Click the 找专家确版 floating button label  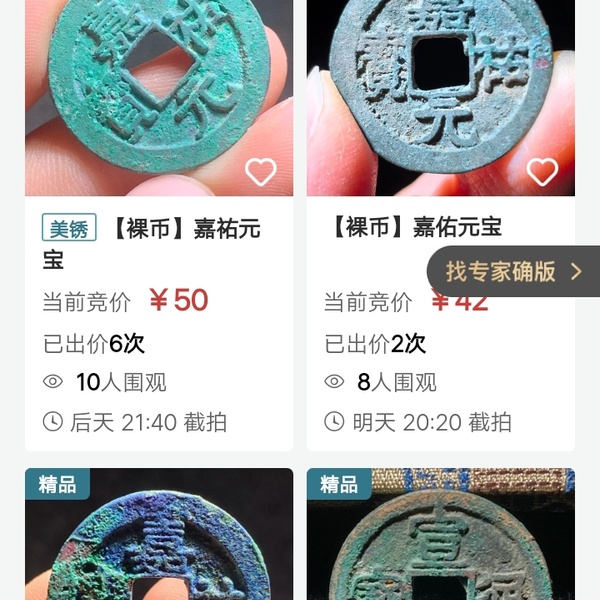point(501,272)
